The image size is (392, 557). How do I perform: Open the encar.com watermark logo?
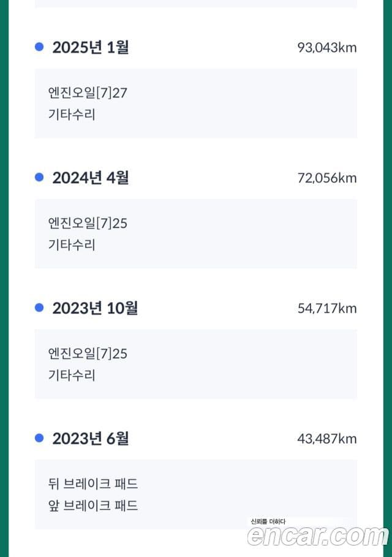318,536
